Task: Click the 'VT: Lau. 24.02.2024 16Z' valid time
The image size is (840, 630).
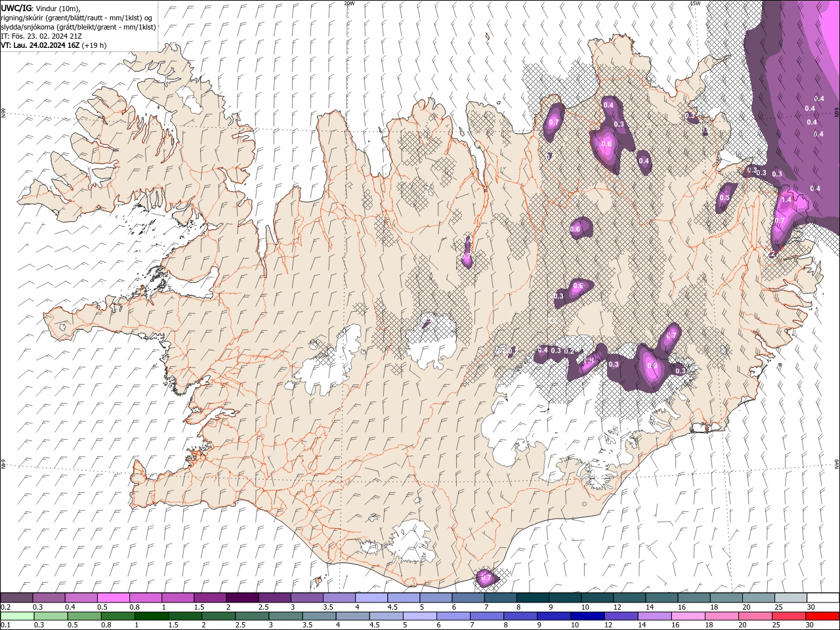Action: [41, 45]
